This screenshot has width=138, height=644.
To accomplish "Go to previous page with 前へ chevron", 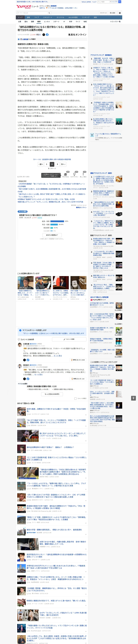I will tap(41, 164).
